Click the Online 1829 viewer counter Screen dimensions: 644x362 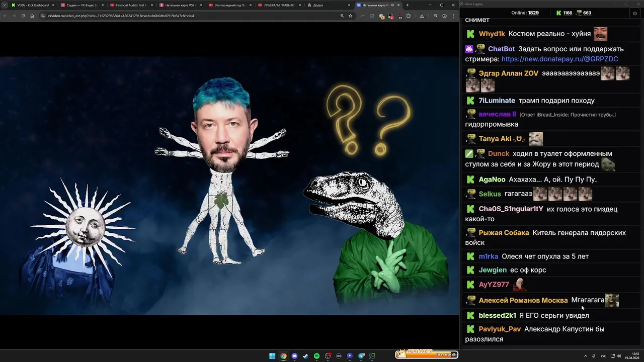click(x=525, y=13)
